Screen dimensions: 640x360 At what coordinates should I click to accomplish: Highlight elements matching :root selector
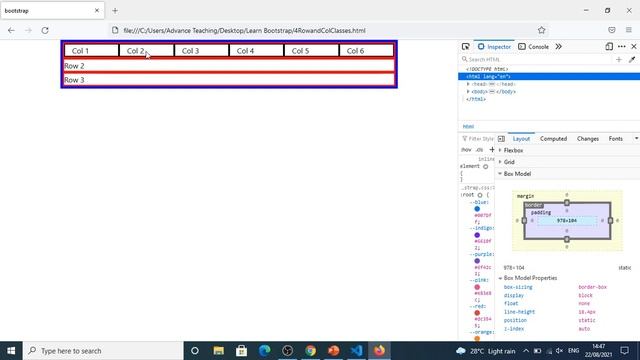480,195
